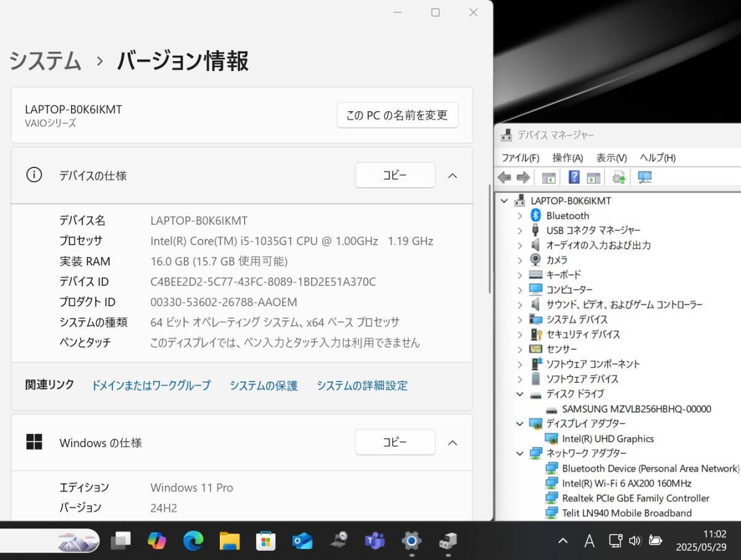
Task: Select Bluetooth Device (Personal Area Network)
Action: (x=651, y=469)
